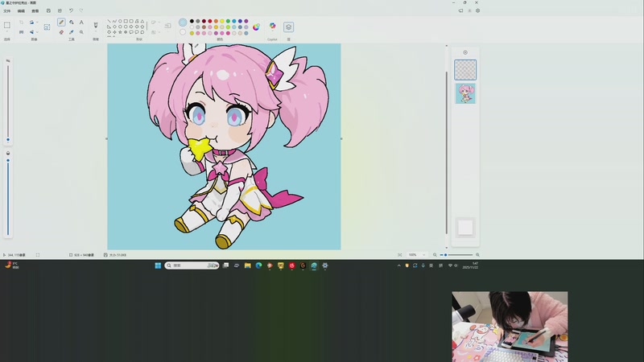Select the Pencil tool
Viewport: 644px width, 362px height.
click(61, 23)
